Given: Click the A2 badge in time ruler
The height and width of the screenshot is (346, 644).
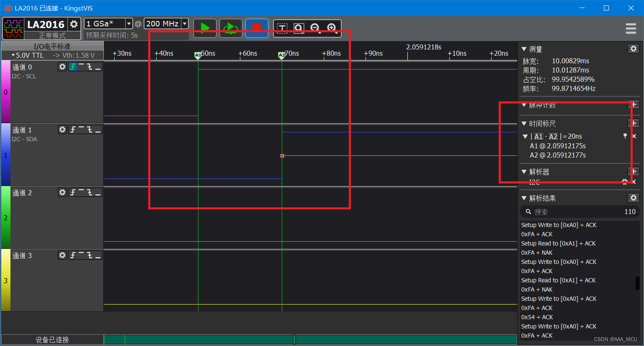Looking at the screenshot, I should point(553,137).
